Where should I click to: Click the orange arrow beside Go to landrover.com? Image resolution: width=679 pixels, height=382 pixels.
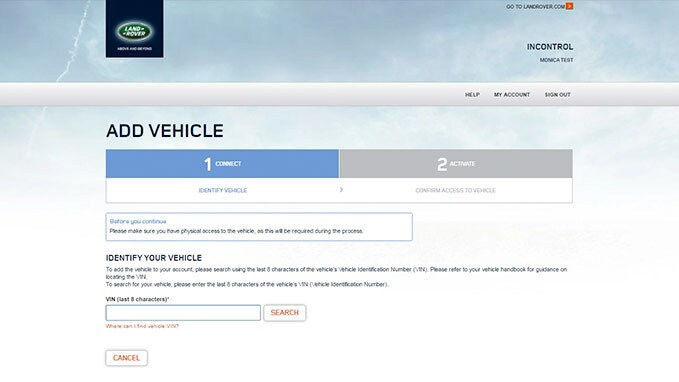click(x=569, y=6)
